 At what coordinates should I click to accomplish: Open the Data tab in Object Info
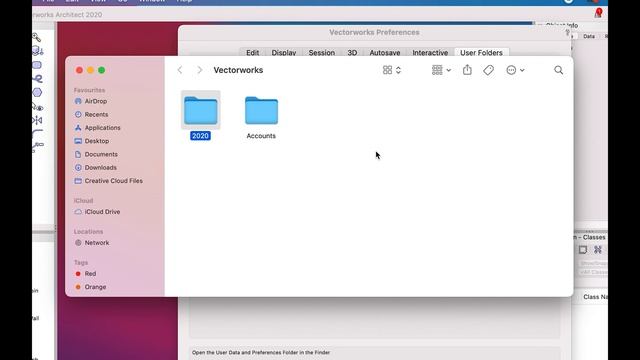tap(589, 36)
